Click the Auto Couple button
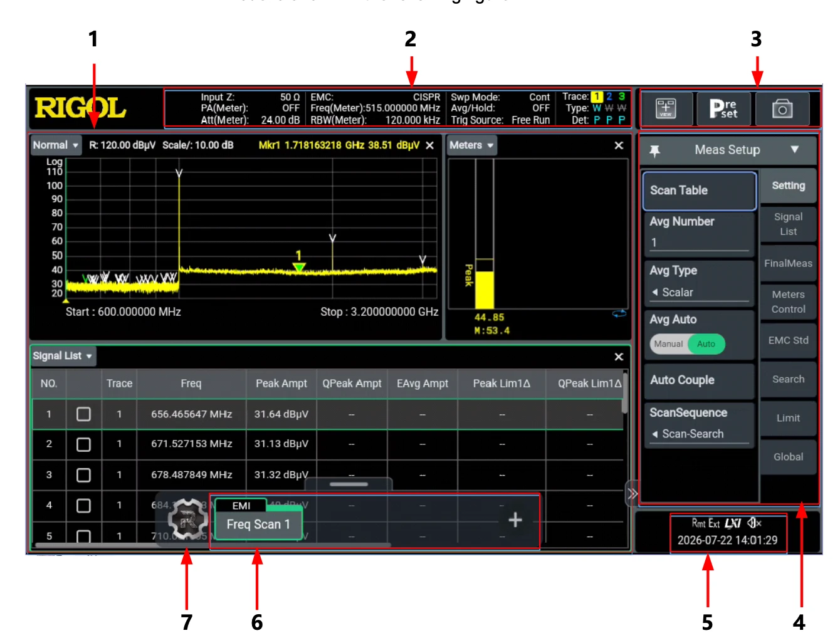 [700, 380]
